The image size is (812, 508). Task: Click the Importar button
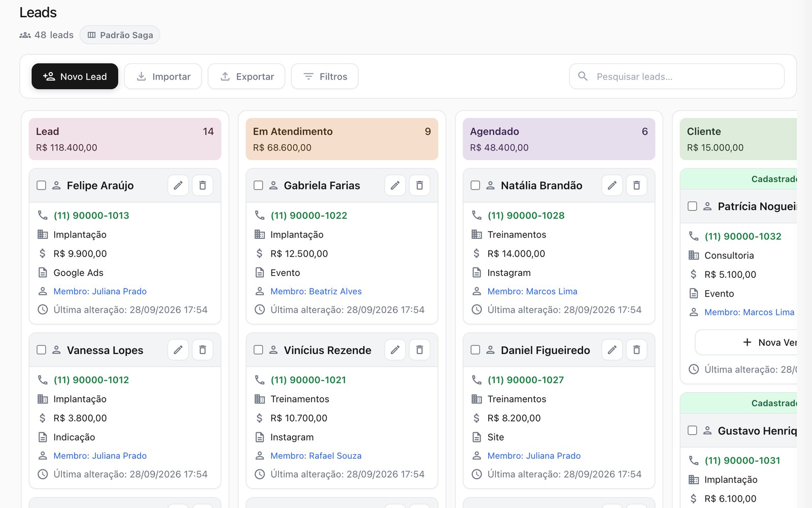[x=163, y=76]
